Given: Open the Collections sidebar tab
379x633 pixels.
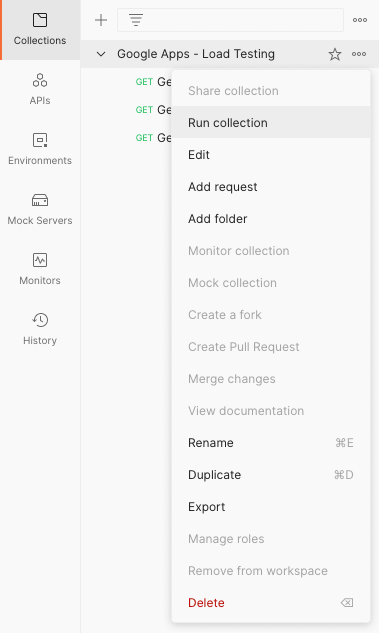Looking at the screenshot, I should click(x=40, y=30).
